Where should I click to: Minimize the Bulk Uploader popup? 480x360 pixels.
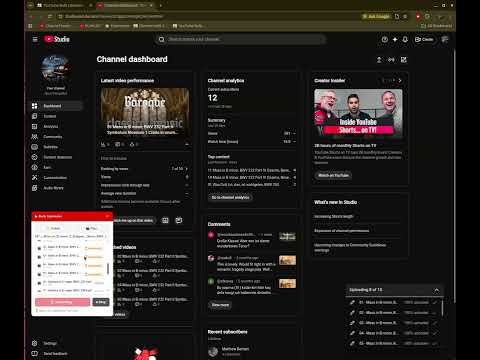click(x=107, y=216)
